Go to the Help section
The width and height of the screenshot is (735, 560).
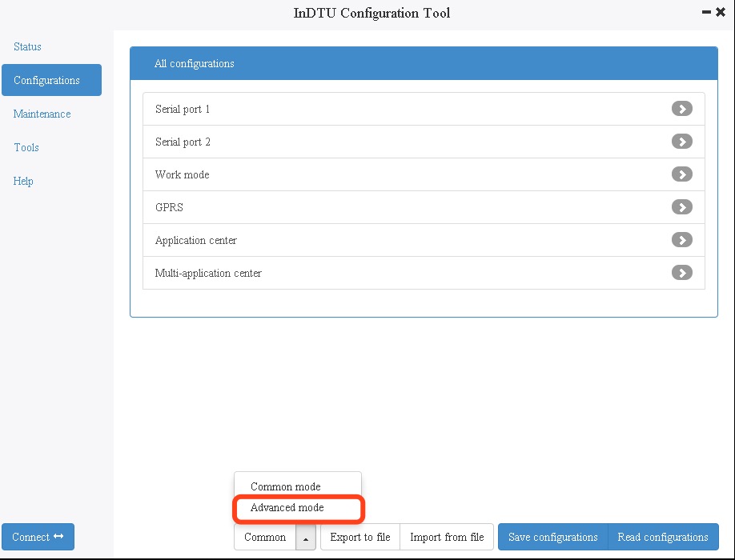click(23, 181)
